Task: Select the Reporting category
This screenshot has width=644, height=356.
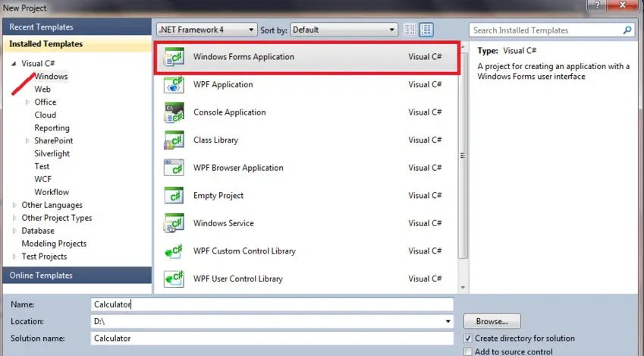Action: (x=52, y=128)
